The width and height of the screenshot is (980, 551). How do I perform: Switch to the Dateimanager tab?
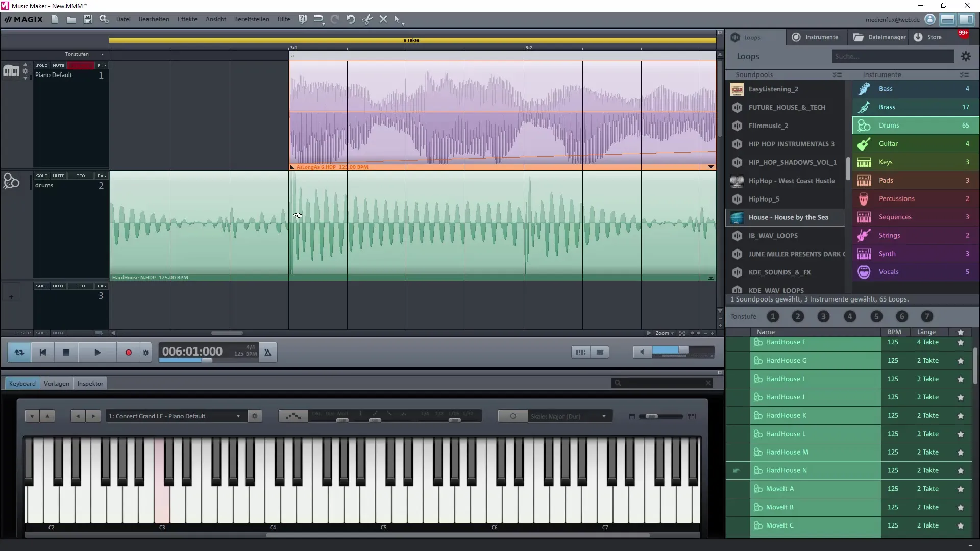(x=879, y=37)
